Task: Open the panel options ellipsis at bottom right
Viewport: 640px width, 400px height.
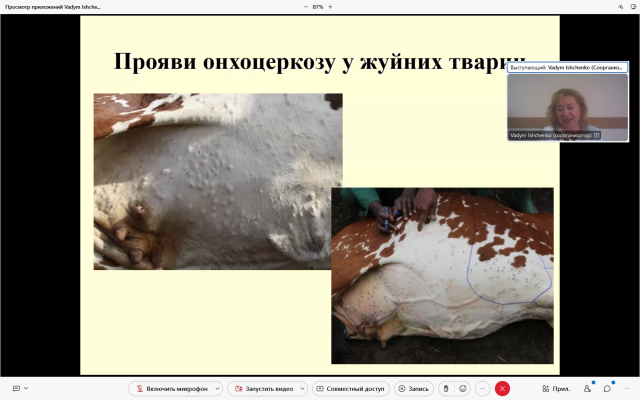Action: 627,389
